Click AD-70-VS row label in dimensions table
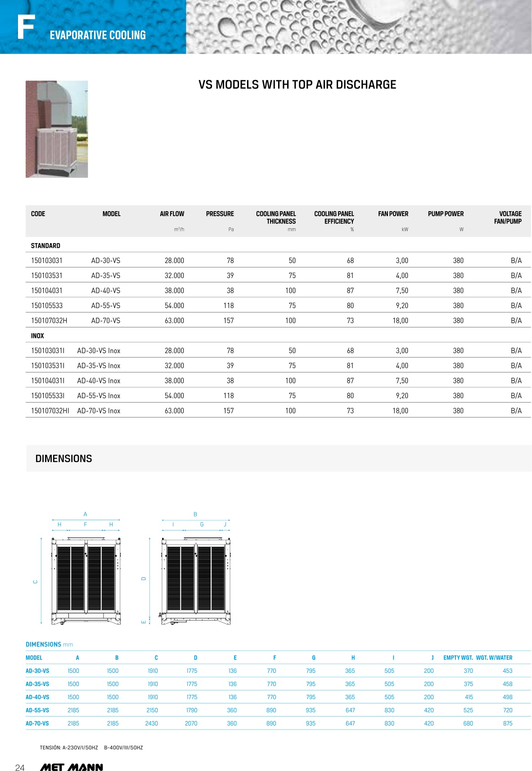 coord(37,723)
